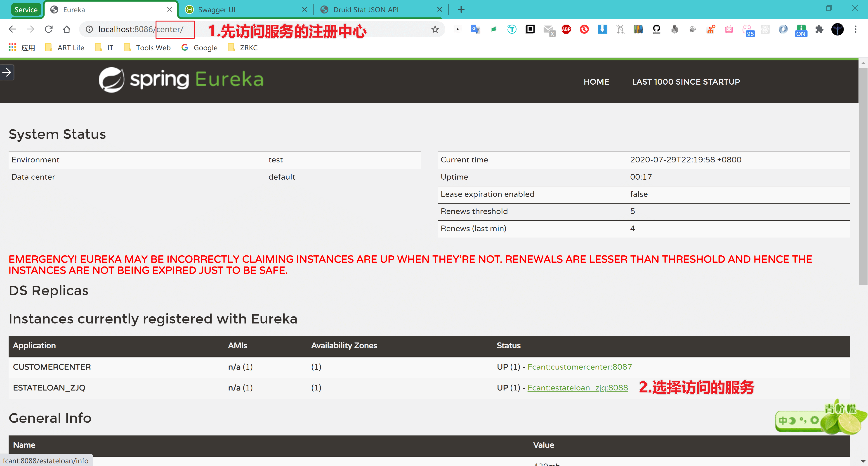The width and height of the screenshot is (868, 466).
Task: Click the AdBlock Plus extension icon
Action: 566,29
